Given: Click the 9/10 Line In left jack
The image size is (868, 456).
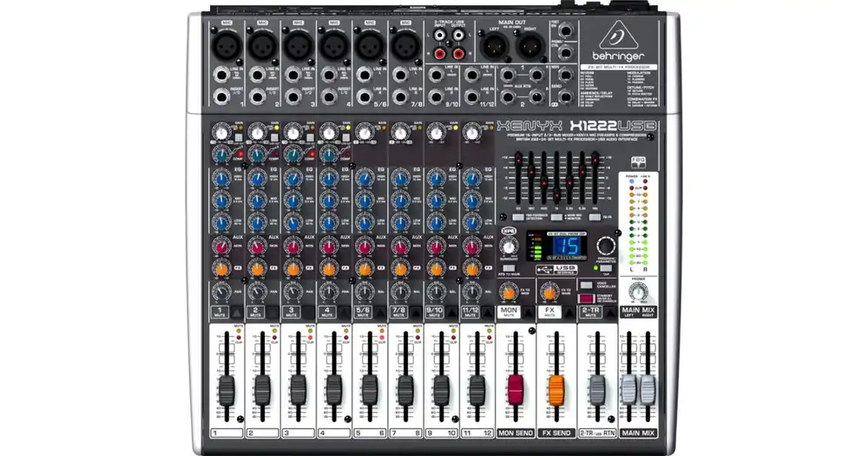Looking at the screenshot, I should pos(437,74).
